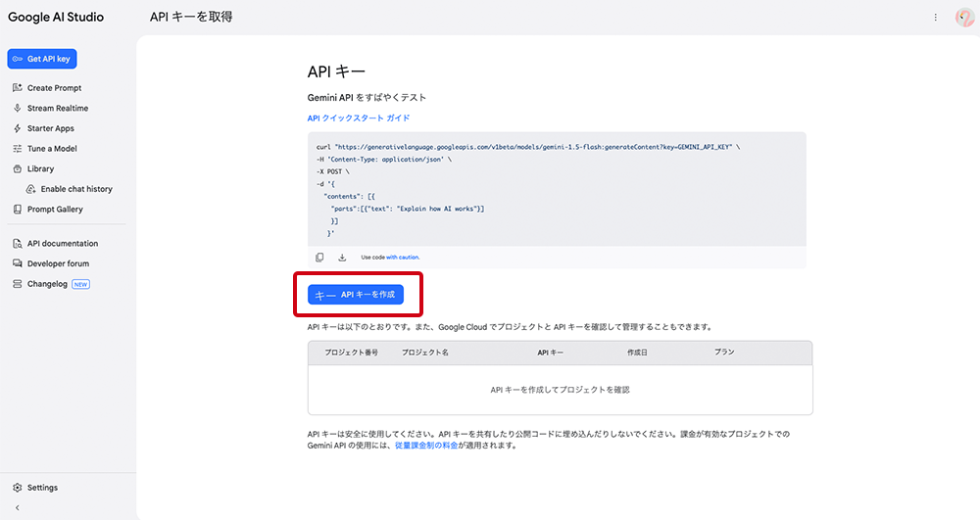Click the empty table message text
The image size is (980, 520).
click(x=560, y=390)
